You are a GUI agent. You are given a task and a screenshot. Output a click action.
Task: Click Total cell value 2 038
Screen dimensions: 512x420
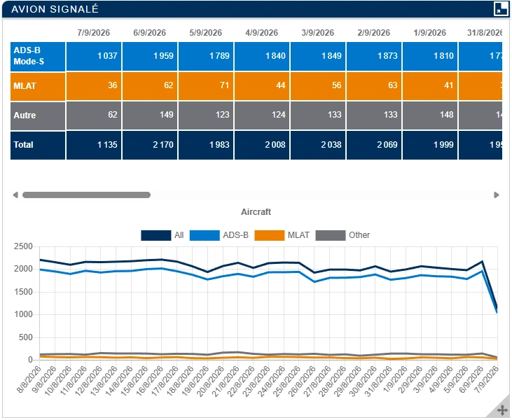[318, 145]
